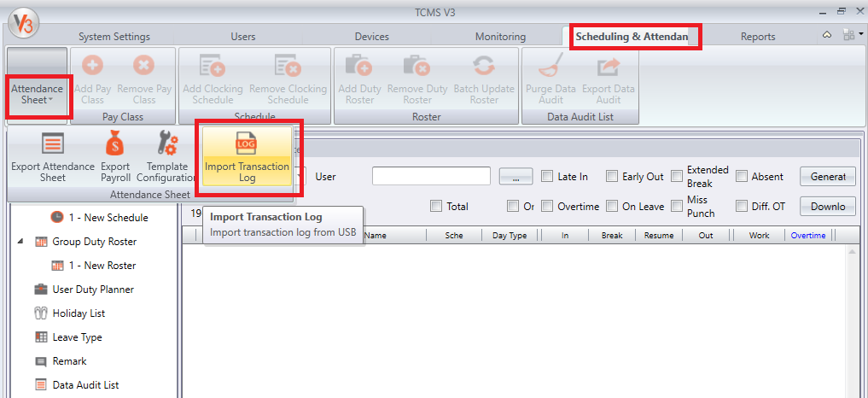
Task: Open Remark in sidebar
Action: click(x=61, y=361)
